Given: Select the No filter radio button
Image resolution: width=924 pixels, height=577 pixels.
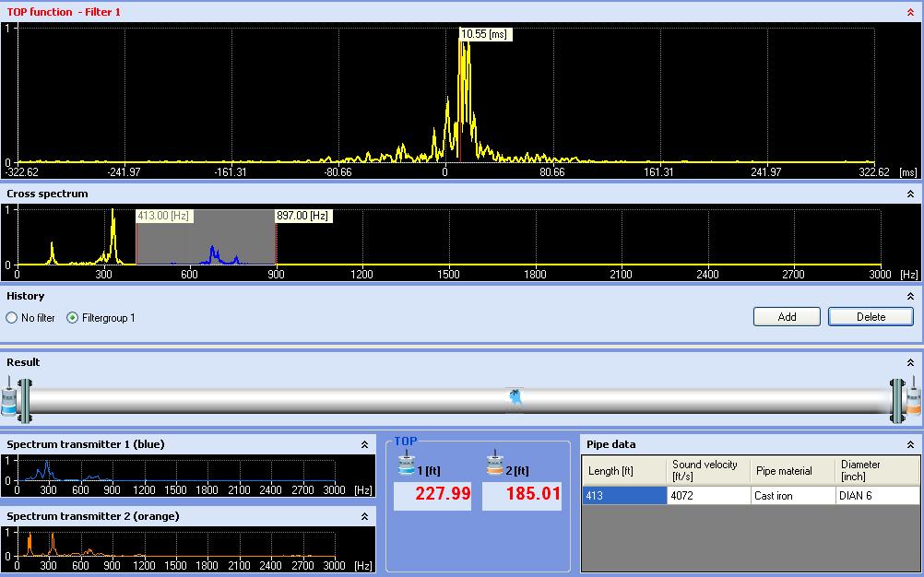Looking at the screenshot, I should (x=12, y=318).
